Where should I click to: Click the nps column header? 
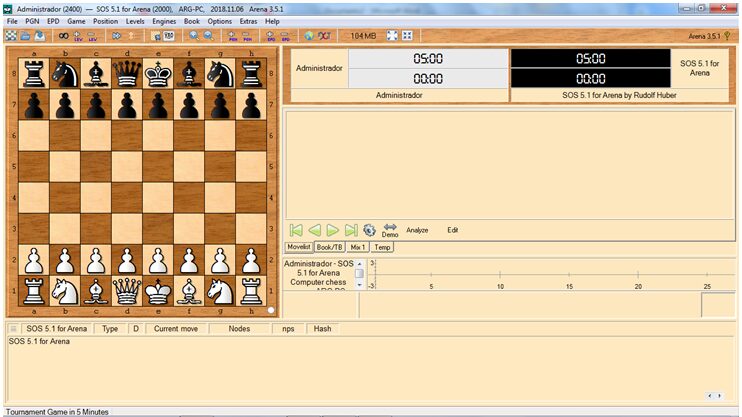288,328
